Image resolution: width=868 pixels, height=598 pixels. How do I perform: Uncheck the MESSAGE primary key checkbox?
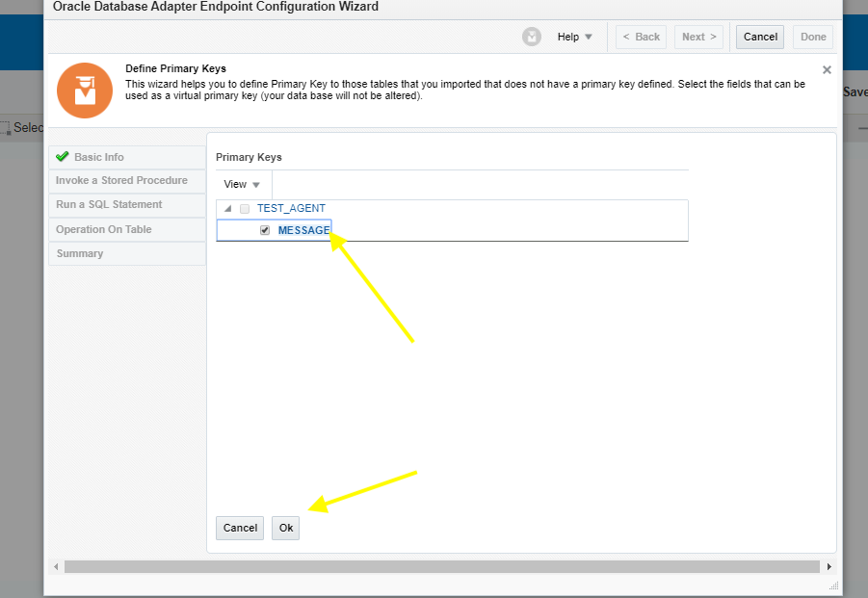(264, 229)
